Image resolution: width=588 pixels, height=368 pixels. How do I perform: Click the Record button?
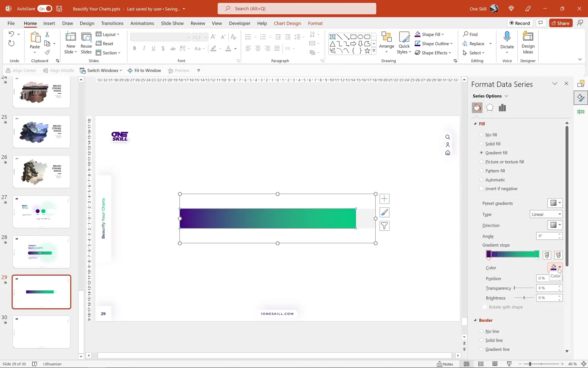pos(520,23)
